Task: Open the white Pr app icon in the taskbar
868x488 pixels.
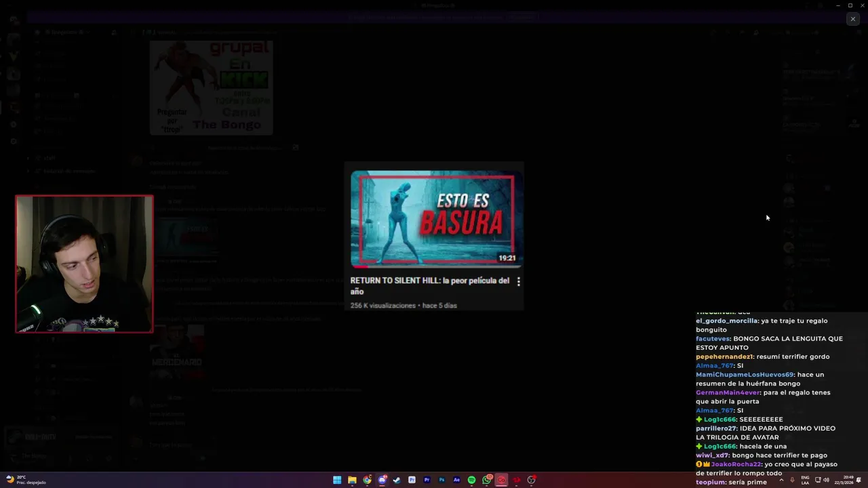Action: click(412, 480)
